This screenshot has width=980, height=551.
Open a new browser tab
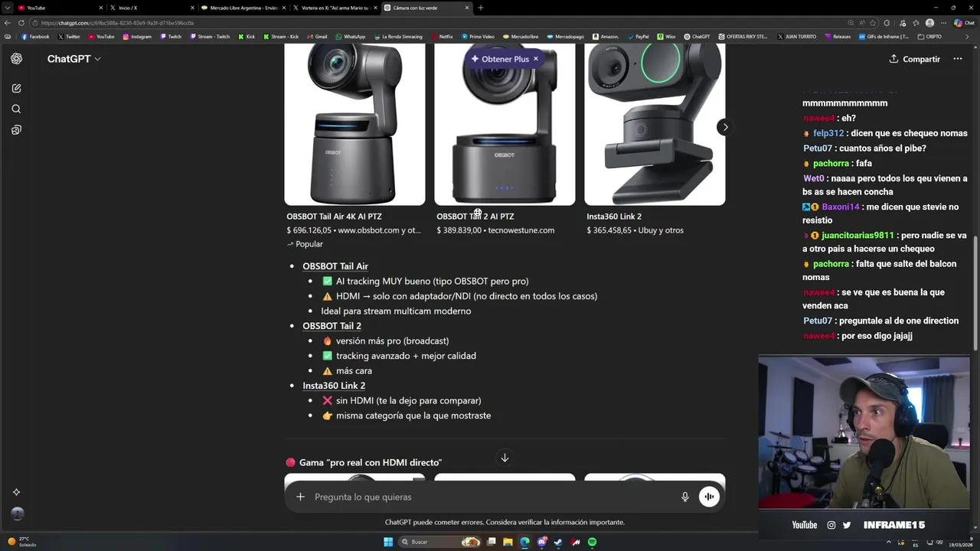(x=481, y=8)
